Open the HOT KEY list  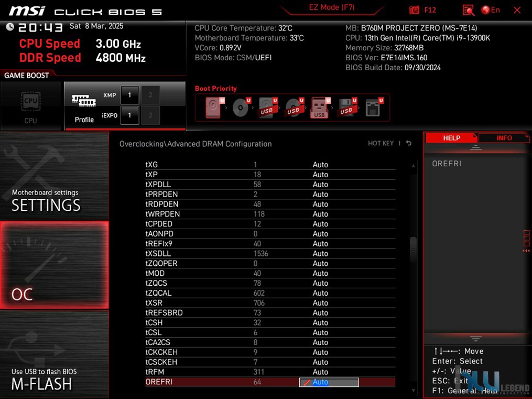(381, 143)
